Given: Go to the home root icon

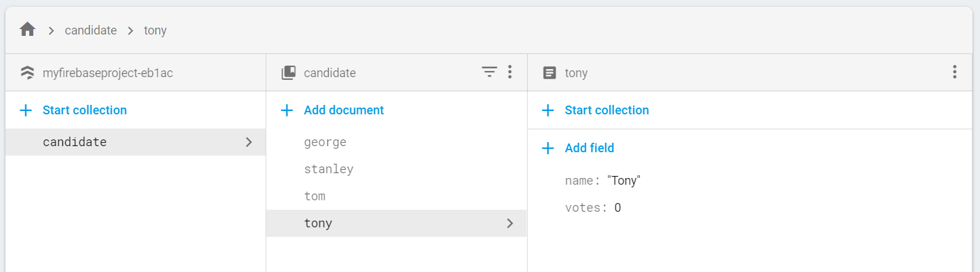Looking at the screenshot, I should [x=28, y=30].
